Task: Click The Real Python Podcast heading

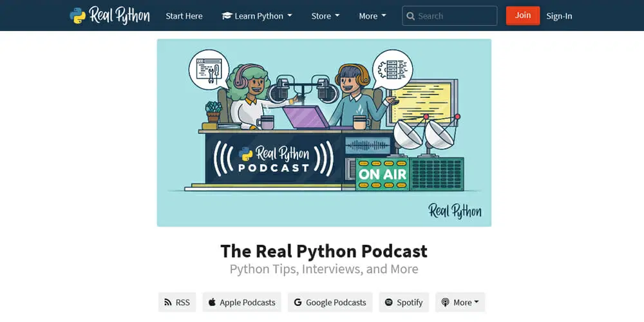Action: click(324, 251)
